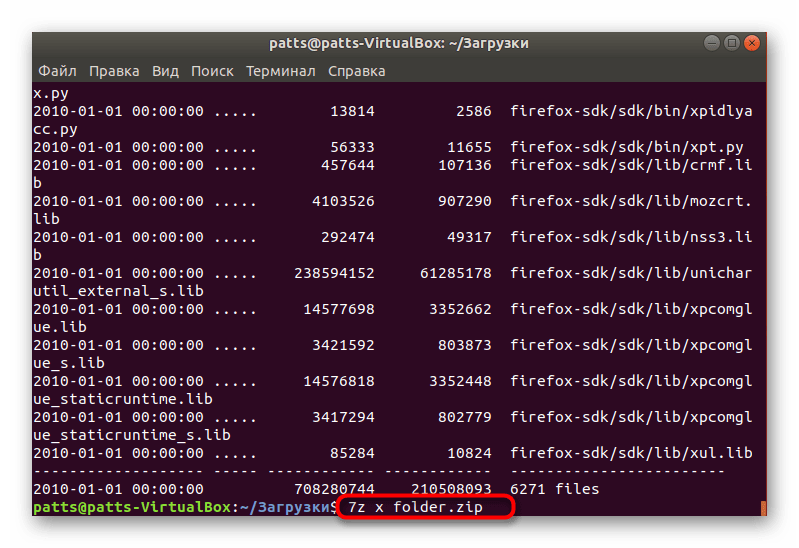799x548 pixels.
Task: Click the size value 457644
Action: point(348,165)
